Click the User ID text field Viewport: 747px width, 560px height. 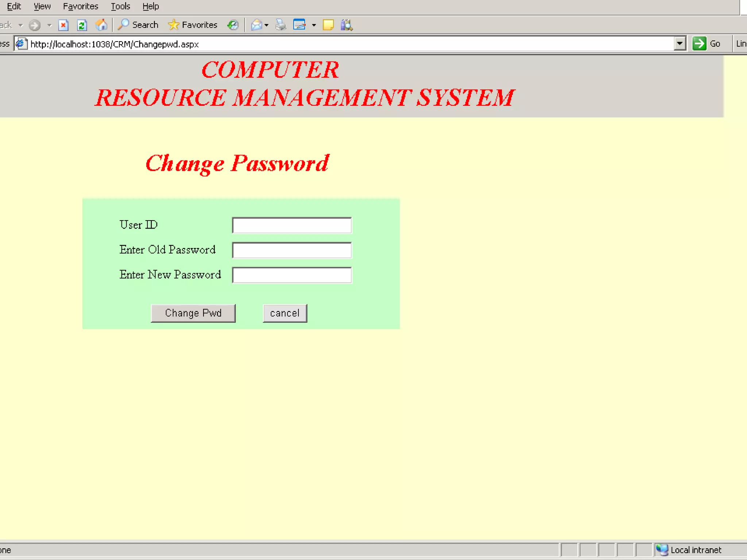pos(292,225)
